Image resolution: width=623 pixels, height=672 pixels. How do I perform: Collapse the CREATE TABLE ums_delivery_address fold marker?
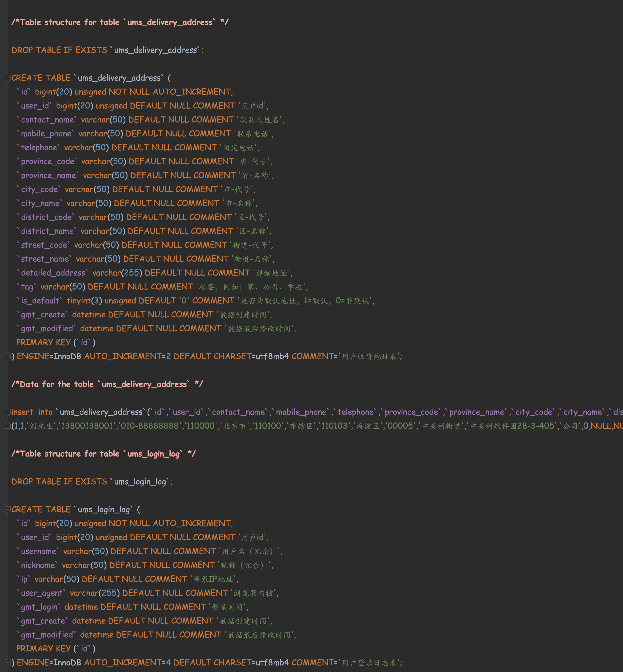click(x=8, y=78)
